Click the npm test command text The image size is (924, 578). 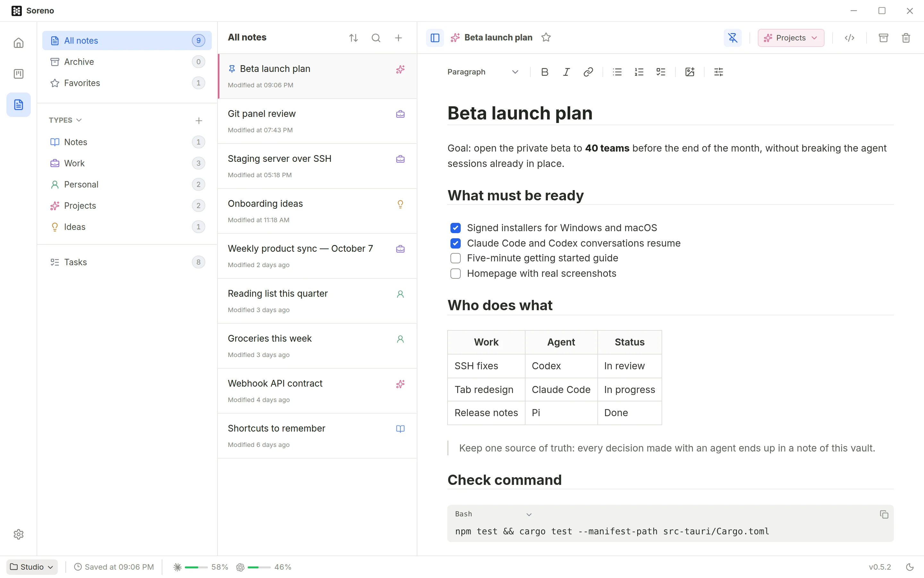coord(612,531)
